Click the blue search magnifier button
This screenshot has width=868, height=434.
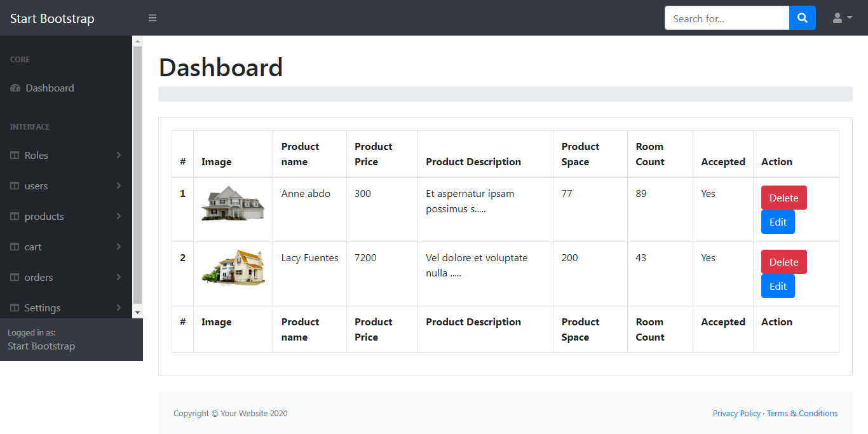803,18
